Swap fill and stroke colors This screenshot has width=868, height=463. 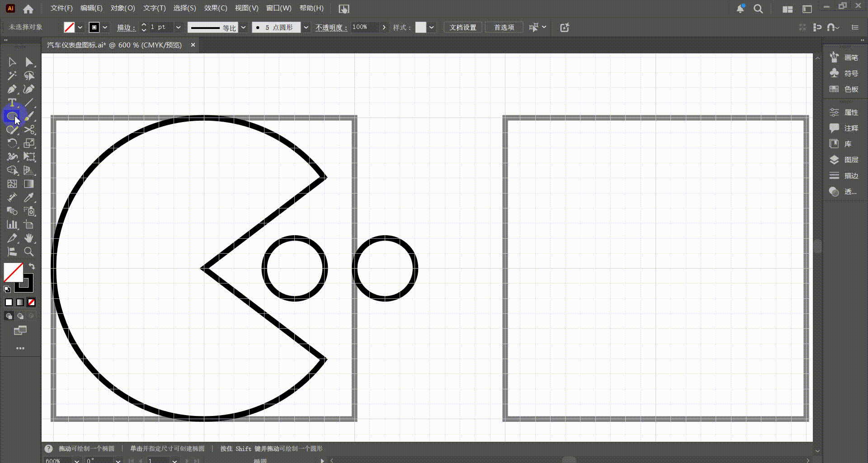coord(32,266)
